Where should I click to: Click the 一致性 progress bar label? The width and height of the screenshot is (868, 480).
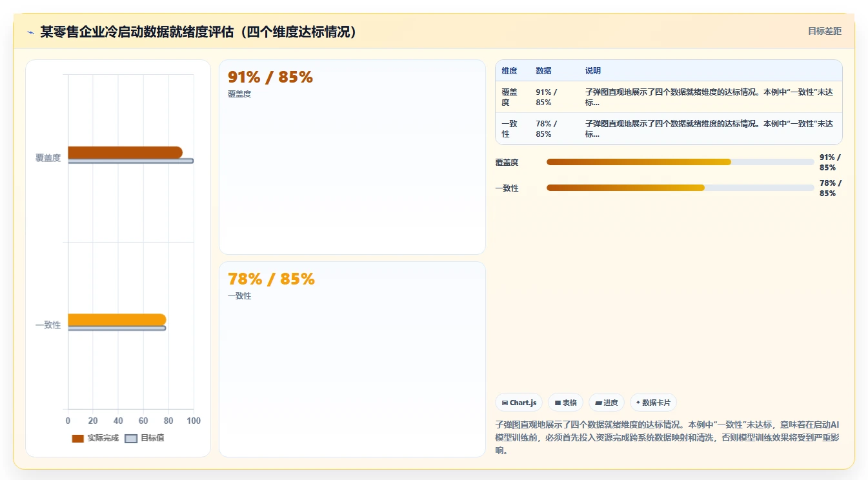click(507, 188)
